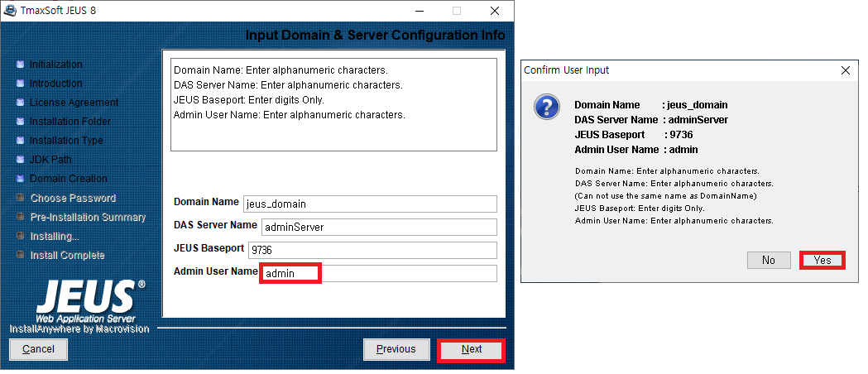
Task: Click 'Can not use the same name' note
Action: coord(666,196)
